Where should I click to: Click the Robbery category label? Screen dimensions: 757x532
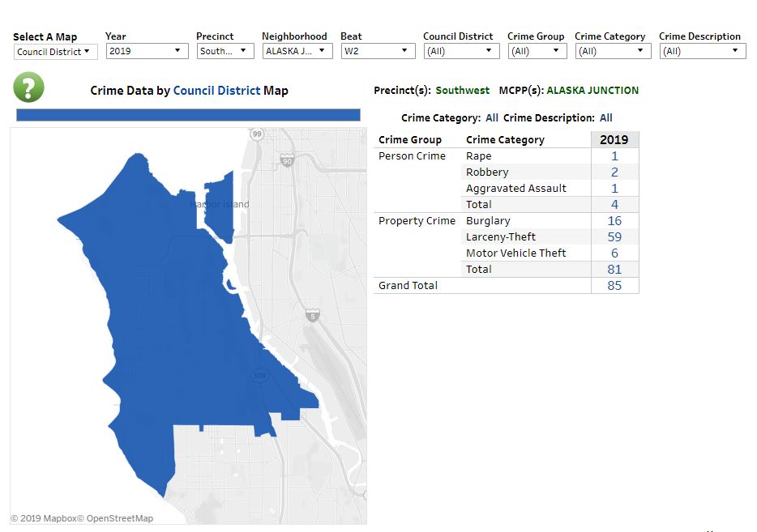(487, 172)
